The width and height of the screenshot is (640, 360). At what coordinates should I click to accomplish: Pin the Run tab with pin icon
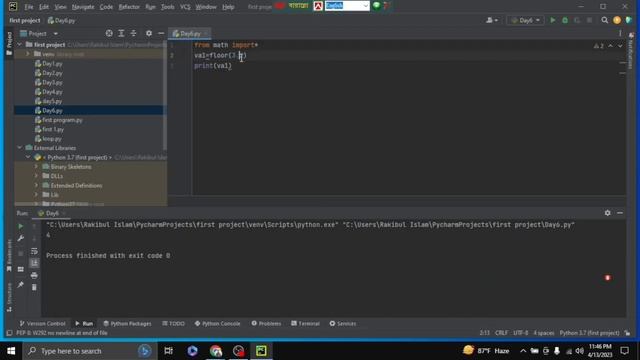(x=20, y=284)
